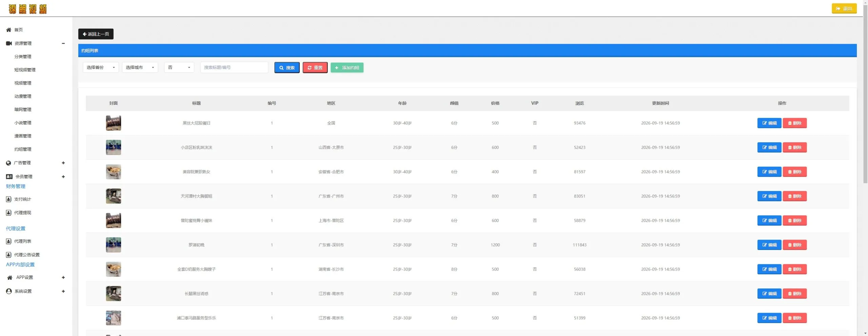The image size is (868, 336).
Task: Click the yellow 退出 logout button
Action: (844, 8)
